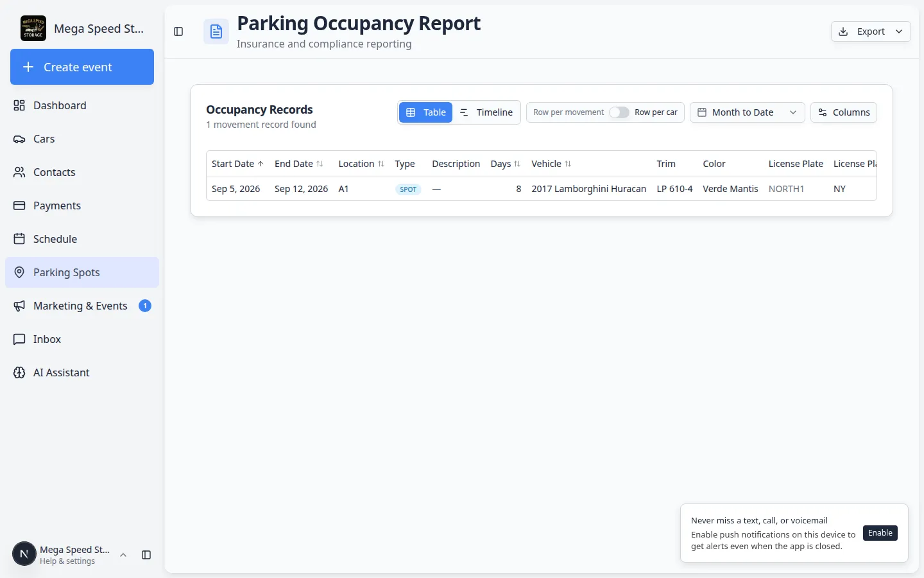
Task: Enable push notifications button
Action: point(880,533)
